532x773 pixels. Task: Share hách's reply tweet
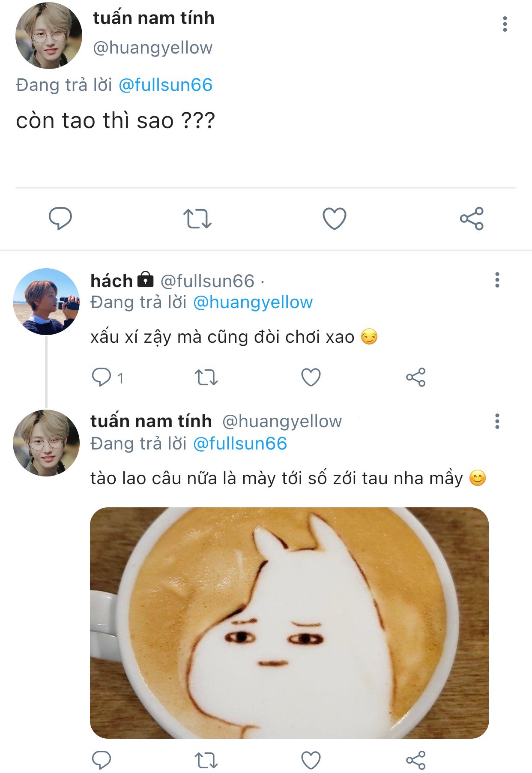coord(415,378)
